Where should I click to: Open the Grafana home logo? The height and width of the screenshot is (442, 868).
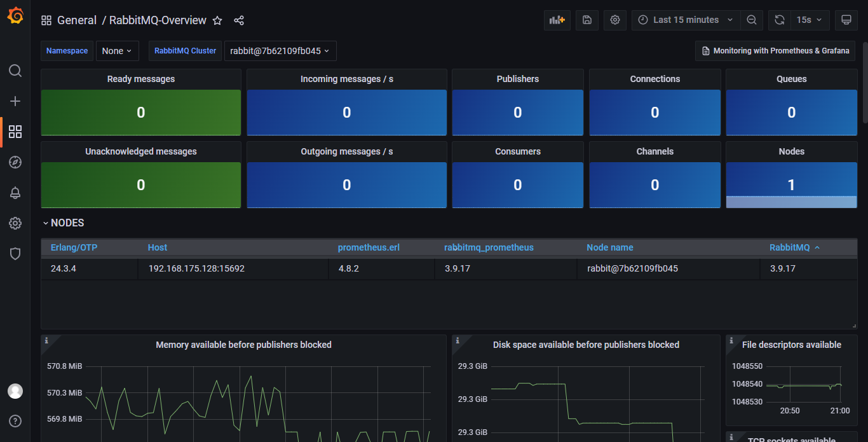point(15,15)
